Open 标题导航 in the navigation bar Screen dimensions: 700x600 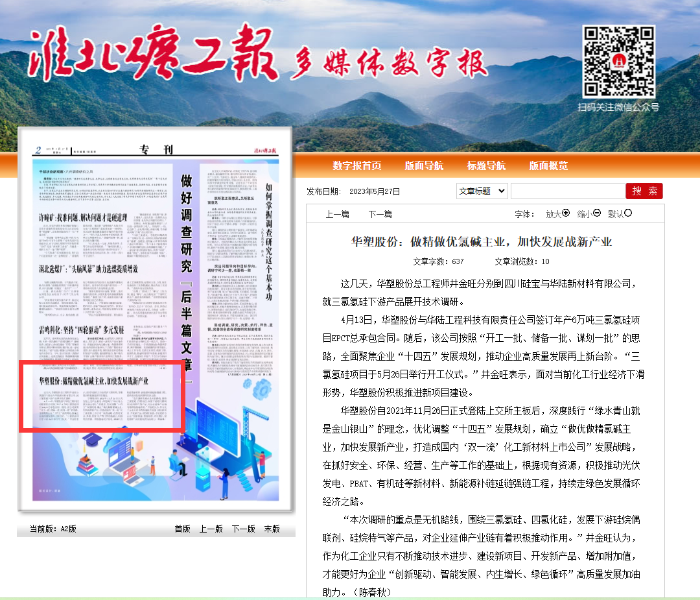486,165
